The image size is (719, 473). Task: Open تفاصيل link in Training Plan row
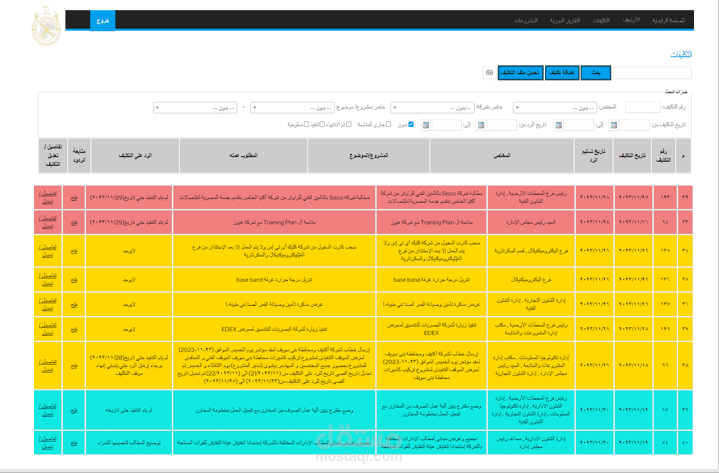tap(48, 218)
